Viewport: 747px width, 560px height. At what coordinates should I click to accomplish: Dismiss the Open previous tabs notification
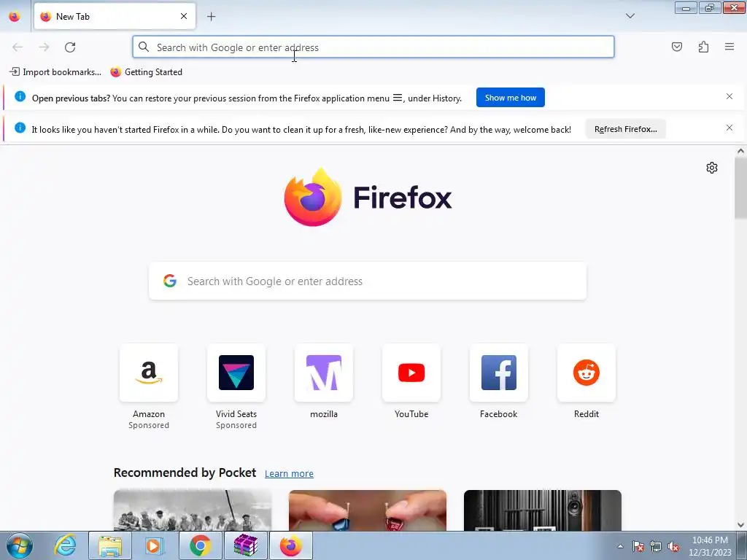(729, 96)
